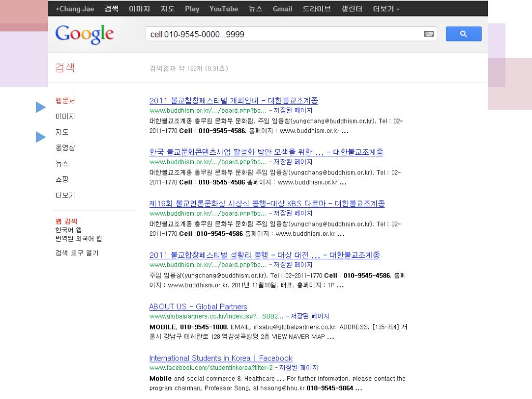Select 검색 in the top navigation bar

tap(111, 9)
